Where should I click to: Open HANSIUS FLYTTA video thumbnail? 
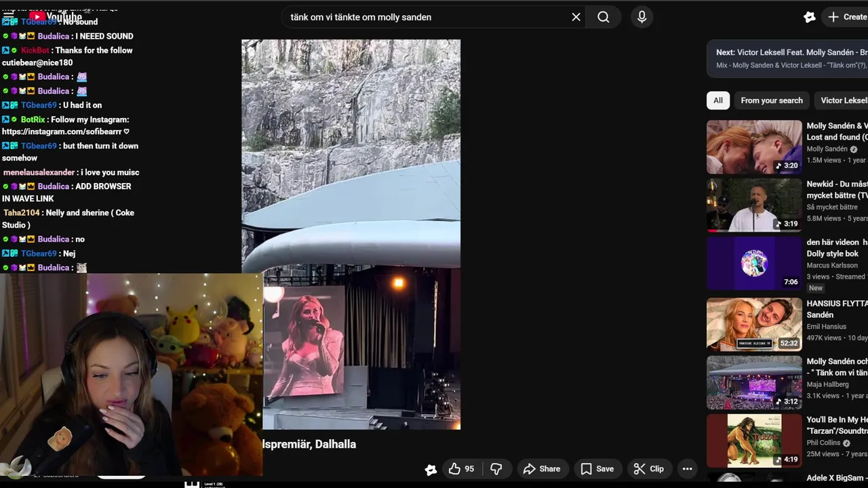click(x=754, y=324)
